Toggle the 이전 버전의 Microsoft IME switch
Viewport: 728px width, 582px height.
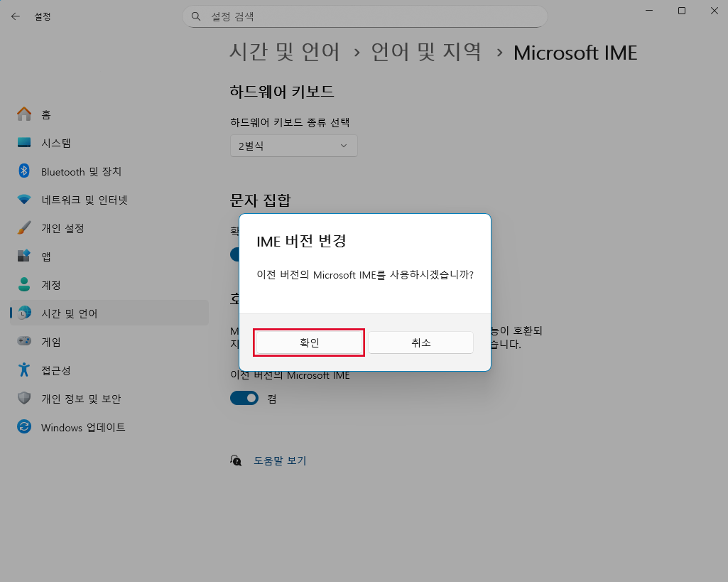(244, 398)
